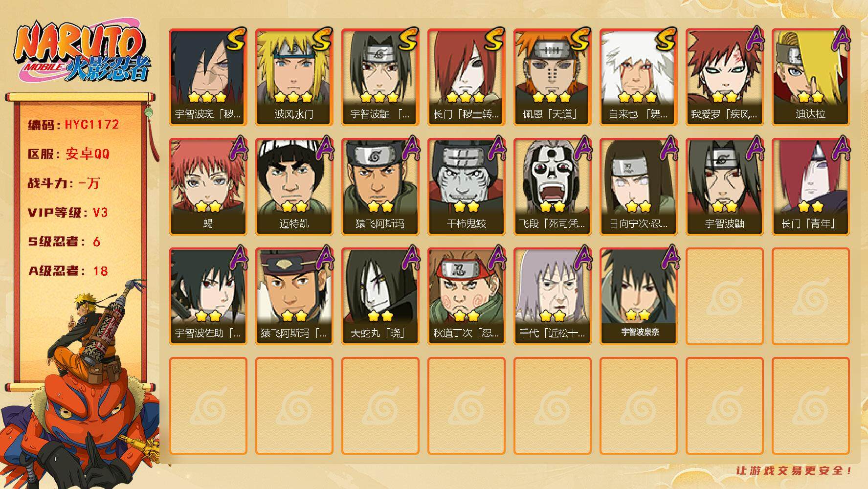Click the S级忍者 count line

point(64,242)
